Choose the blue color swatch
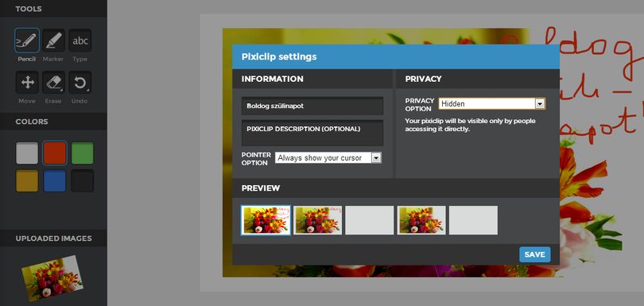Viewport: 644px width, 306px height. pos(55,180)
